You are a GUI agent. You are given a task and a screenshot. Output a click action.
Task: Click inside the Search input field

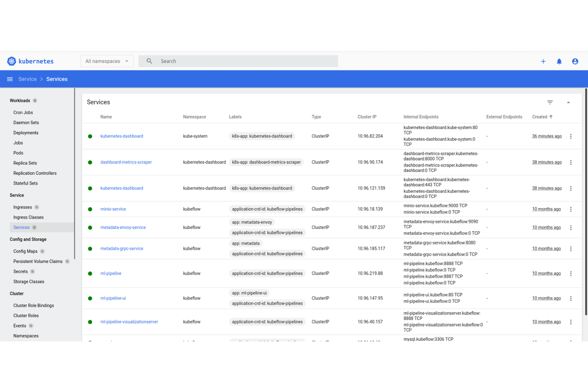coord(238,61)
